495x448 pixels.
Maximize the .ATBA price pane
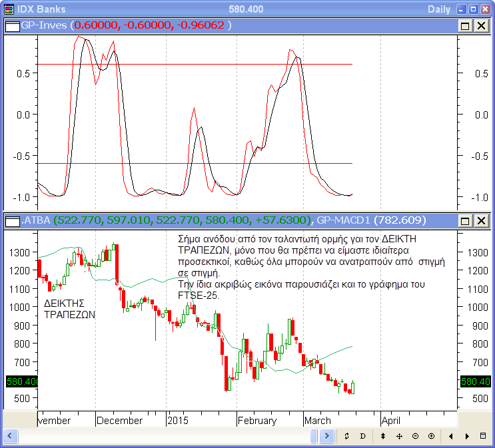[465, 220]
